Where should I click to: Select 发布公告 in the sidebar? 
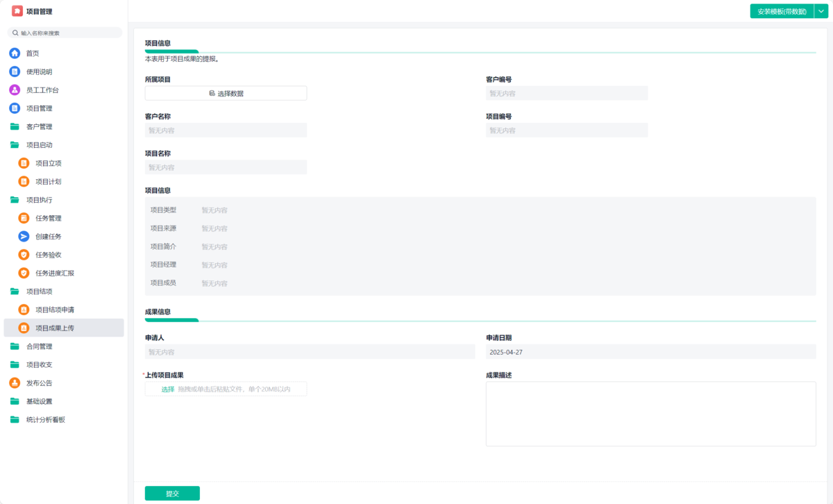[64, 383]
